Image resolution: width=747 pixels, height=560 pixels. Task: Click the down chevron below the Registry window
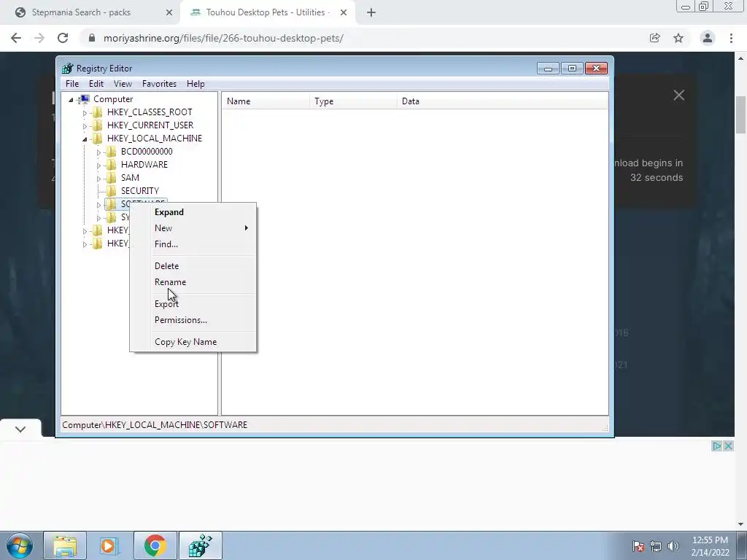pyautogui.click(x=20, y=429)
